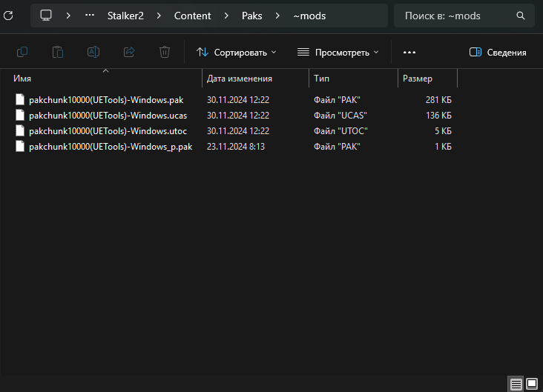Viewport: 543px width, 392px height.
Task: Click the Copy icon in toolbar
Action: (x=22, y=52)
